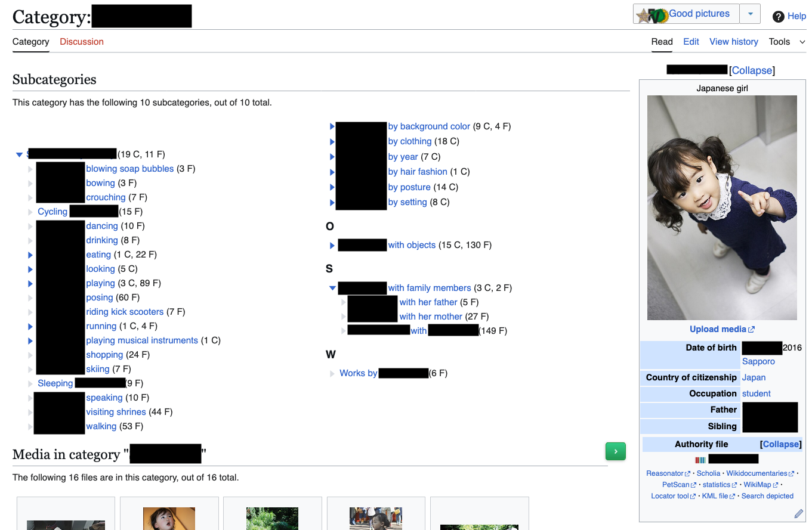Open the Wikidocumentaries link
812x530 pixels.
[760, 473]
